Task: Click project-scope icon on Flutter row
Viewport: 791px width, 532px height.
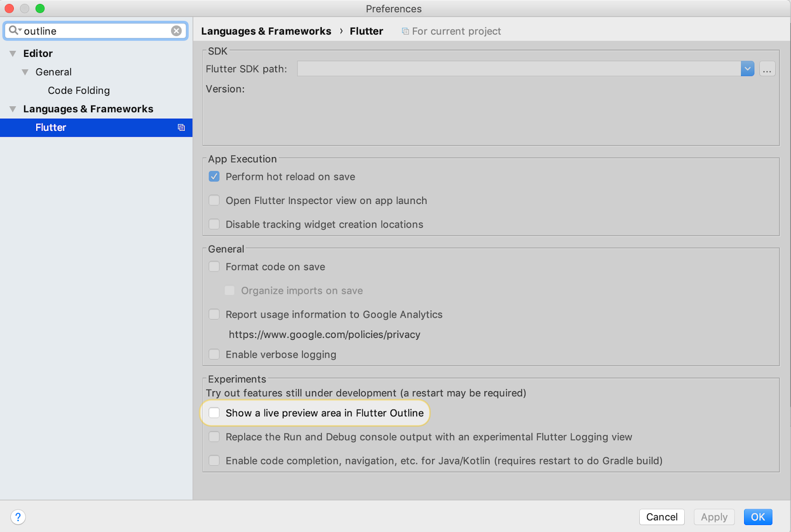Action: point(181,127)
